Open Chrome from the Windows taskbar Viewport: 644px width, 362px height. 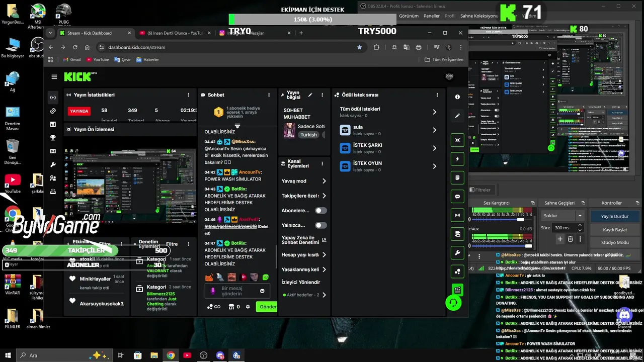171,355
